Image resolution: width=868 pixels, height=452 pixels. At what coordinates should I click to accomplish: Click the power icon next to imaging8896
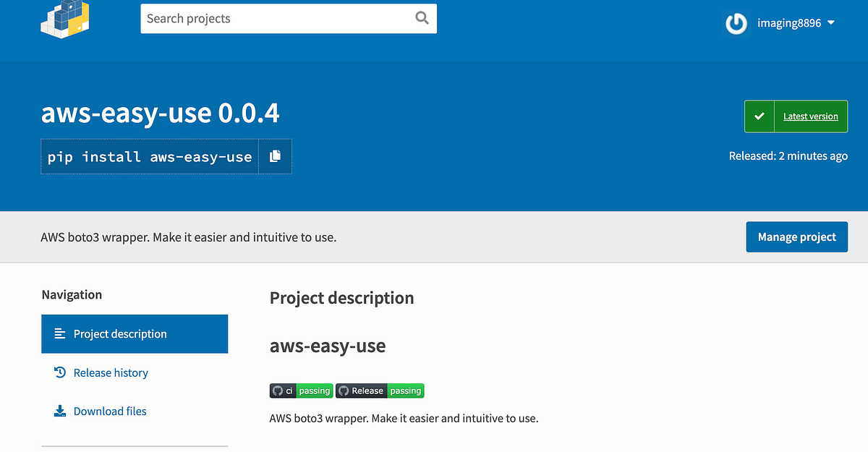tap(736, 23)
